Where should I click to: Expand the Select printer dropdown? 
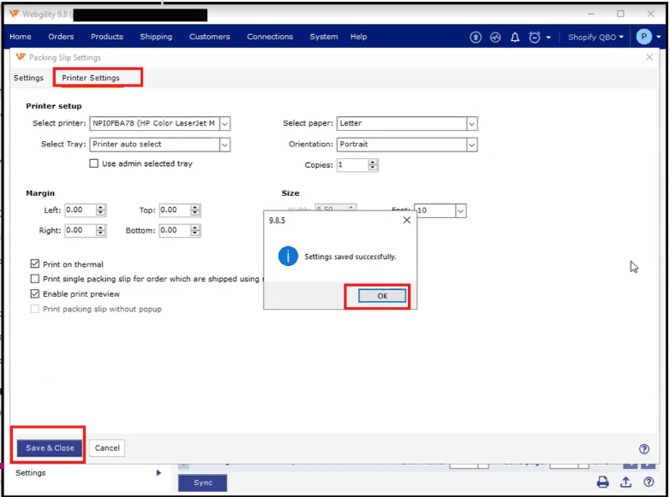[x=225, y=124]
